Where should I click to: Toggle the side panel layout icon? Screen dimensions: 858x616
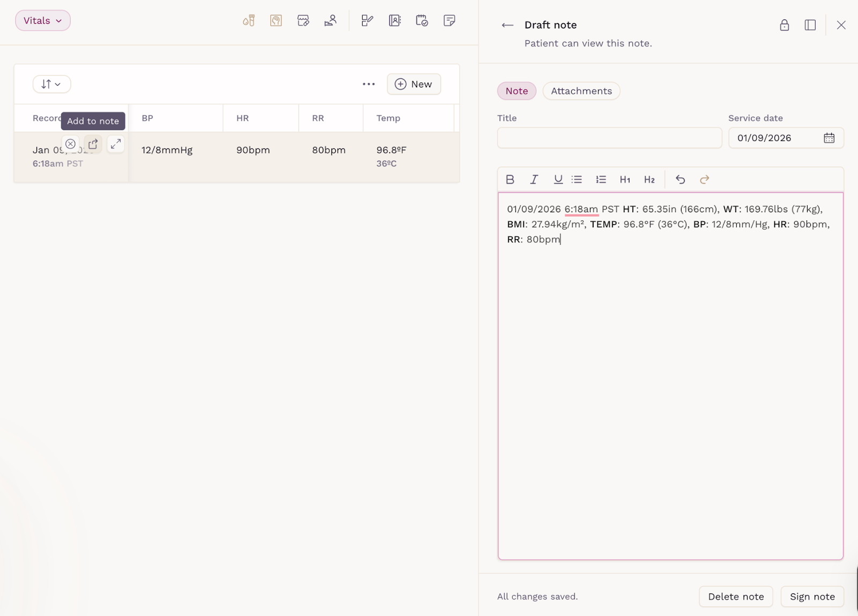(810, 25)
